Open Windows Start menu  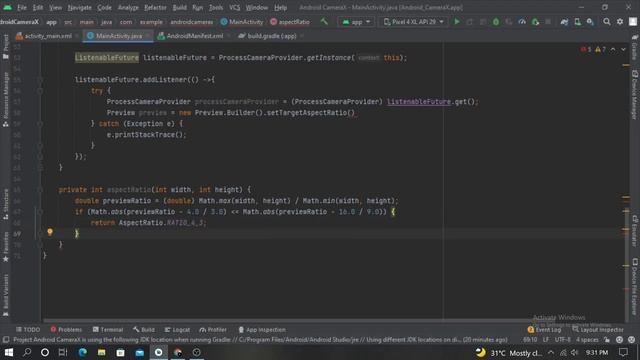pyautogui.click(x=8, y=352)
